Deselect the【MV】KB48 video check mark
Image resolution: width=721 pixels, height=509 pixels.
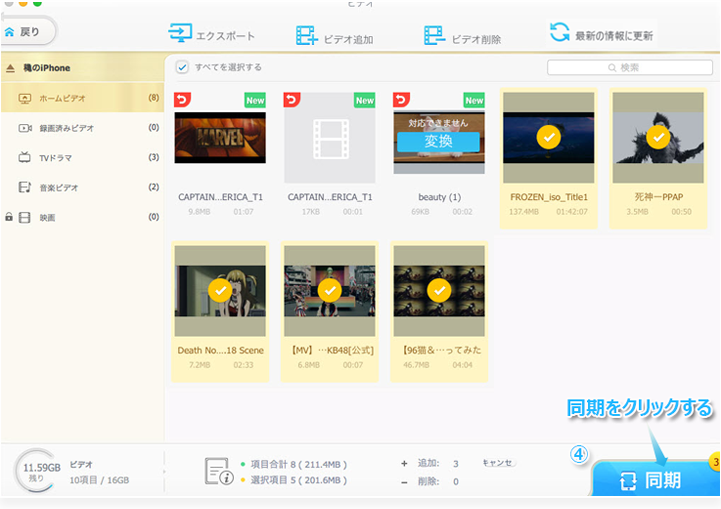click(330, 290)
